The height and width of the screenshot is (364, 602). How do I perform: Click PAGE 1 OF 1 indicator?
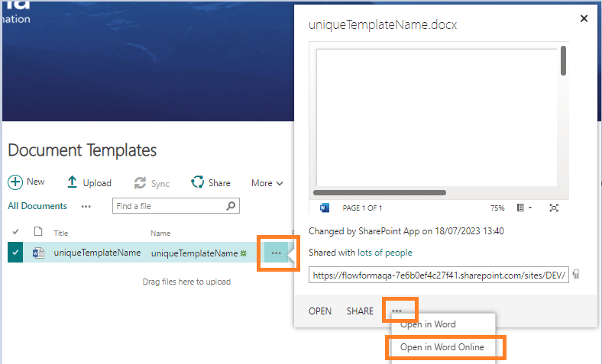[x=362, y=208]
